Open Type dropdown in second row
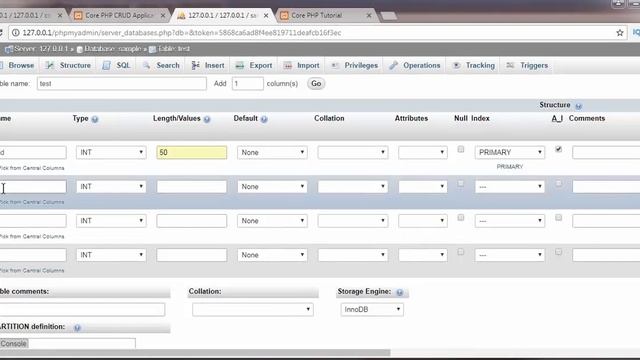This screenshot has width=640, height=360. pos(111,187)
